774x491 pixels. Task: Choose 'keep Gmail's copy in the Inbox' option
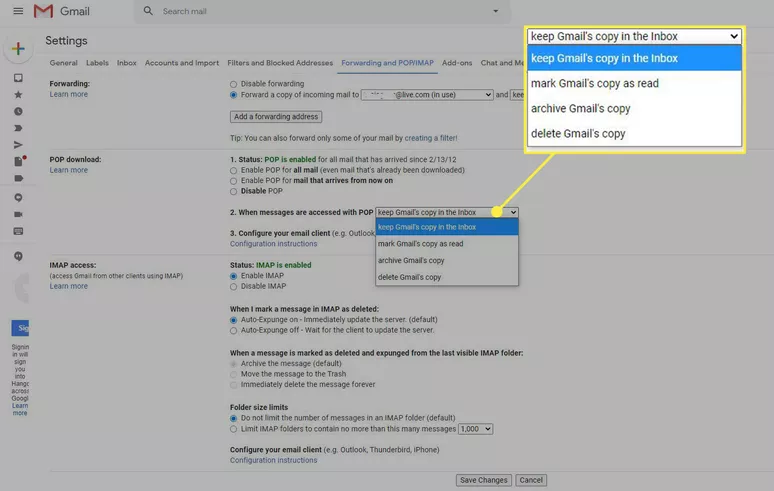click(x=447, y=227)
